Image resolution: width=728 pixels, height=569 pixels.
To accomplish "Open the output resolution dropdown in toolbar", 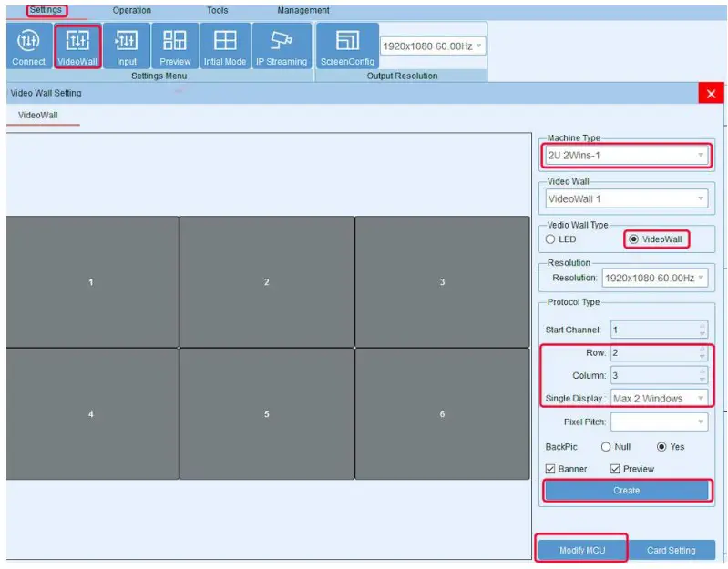I will 433,46.
